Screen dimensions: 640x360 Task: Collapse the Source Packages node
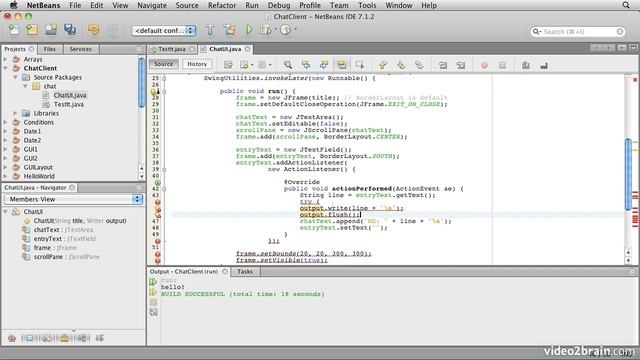pyautogui.click(x=16, y=77)
